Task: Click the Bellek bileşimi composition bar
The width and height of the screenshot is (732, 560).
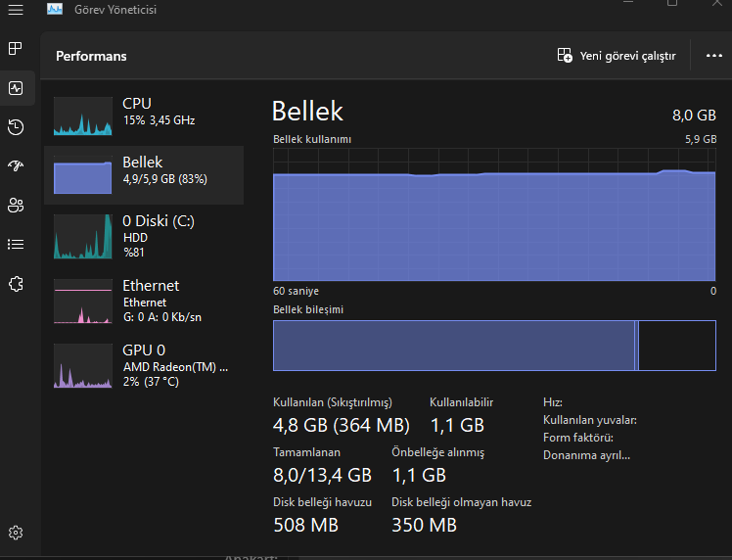Action: click(494, 345)
